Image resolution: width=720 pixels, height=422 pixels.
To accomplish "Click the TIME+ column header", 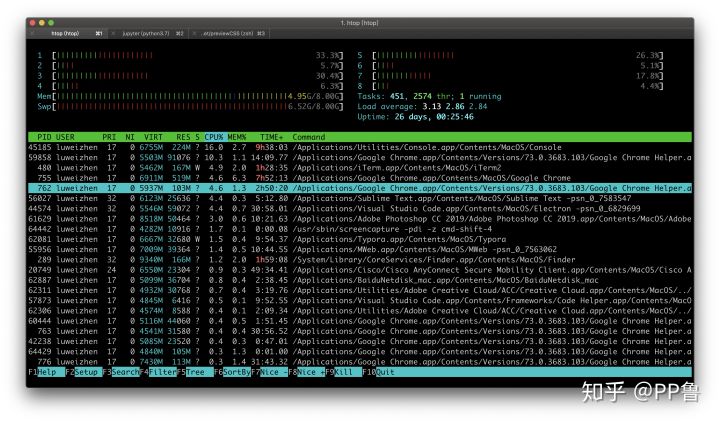I will pyautogui.click(x=272, y=137).
